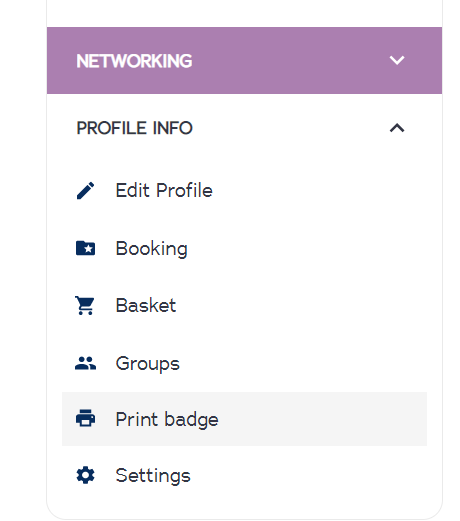Click the purple Networking header bar
Viewport: 460px width, 521px height.
(244, 60)
